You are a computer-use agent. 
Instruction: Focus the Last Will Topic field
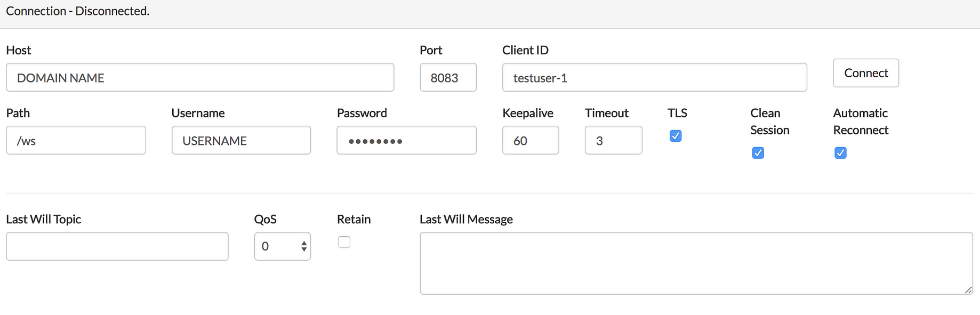coord(117,246)
